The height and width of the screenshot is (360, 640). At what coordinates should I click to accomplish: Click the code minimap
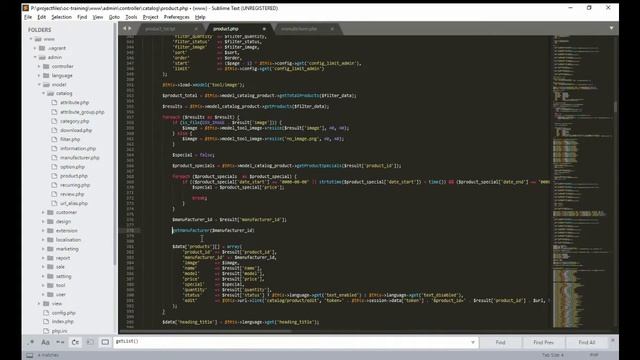coord(582,182)
